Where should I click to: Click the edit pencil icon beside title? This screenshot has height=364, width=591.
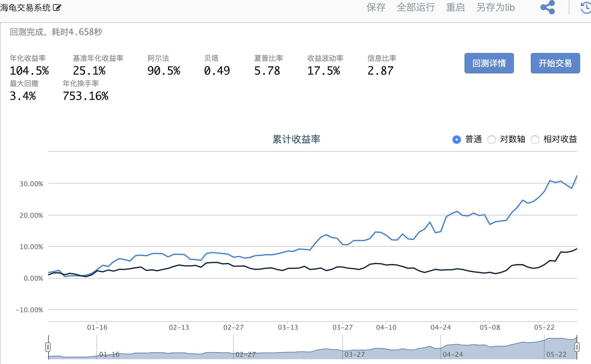(x=57, y=8)
